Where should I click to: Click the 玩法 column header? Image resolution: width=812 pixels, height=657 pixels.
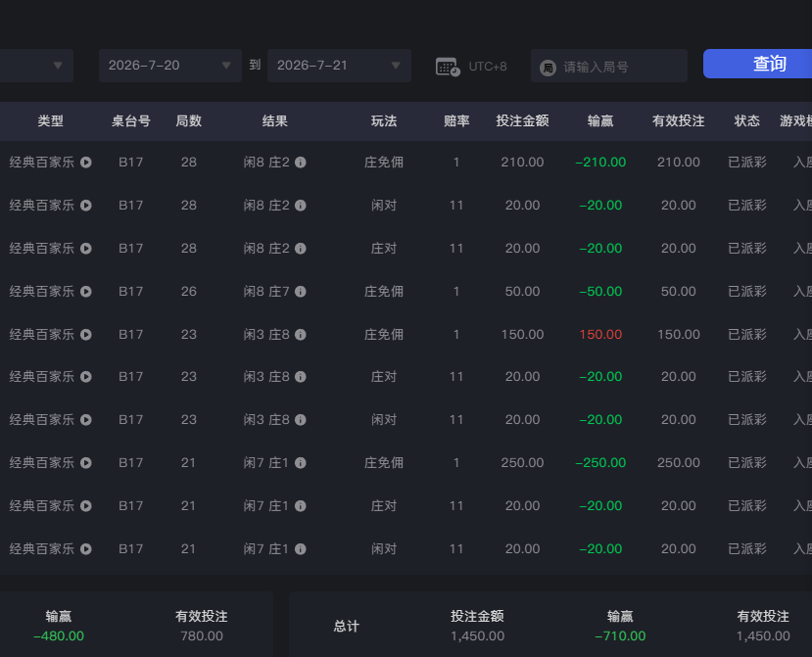click(384, 121)
